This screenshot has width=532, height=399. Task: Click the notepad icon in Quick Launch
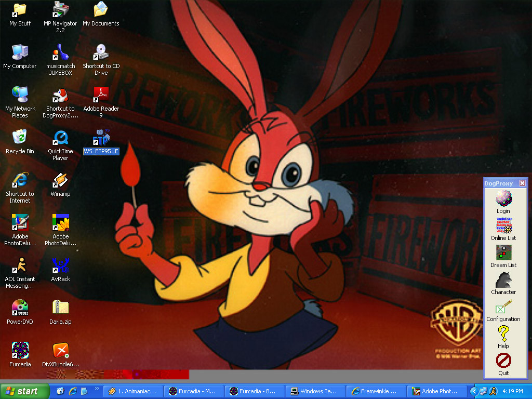pos(84,391)
